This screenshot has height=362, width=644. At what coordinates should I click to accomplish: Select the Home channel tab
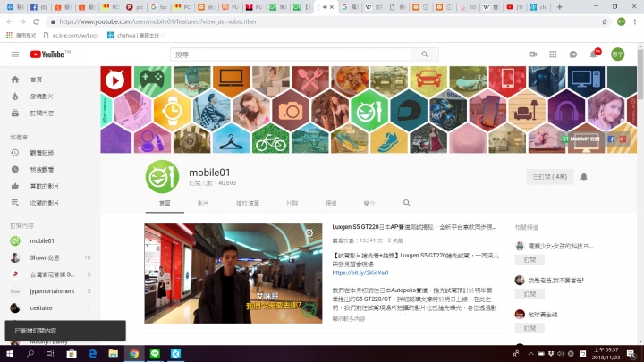[x=165, y=203]
